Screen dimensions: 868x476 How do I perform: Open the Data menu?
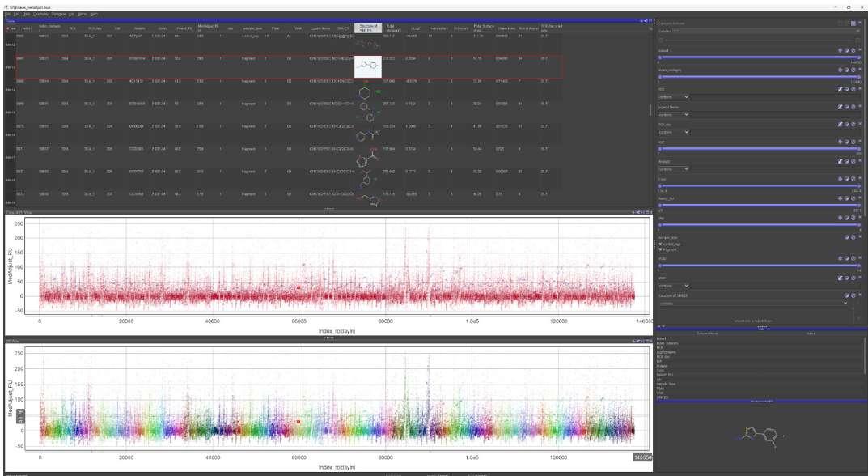26,14
